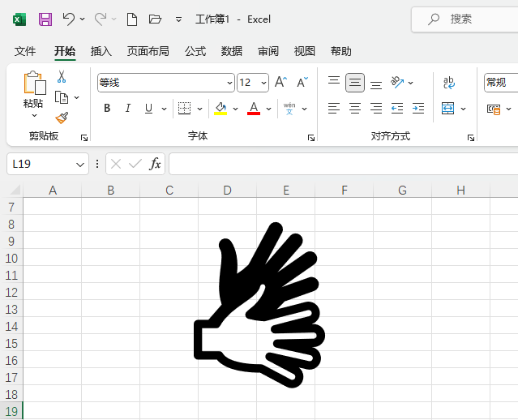Select the 视图 ribbon tab
518x420 pixels.
click(305, 51)
